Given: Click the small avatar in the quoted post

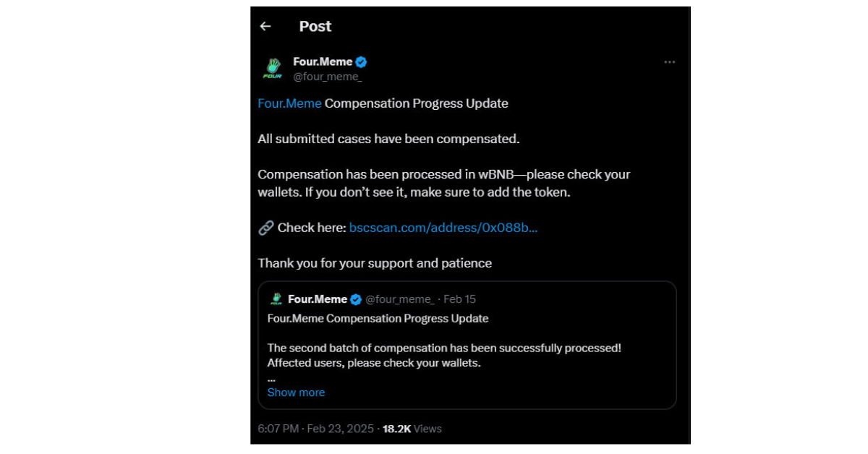Looking at the screenshot, I should pyautogui.click(x=276, y=299).
